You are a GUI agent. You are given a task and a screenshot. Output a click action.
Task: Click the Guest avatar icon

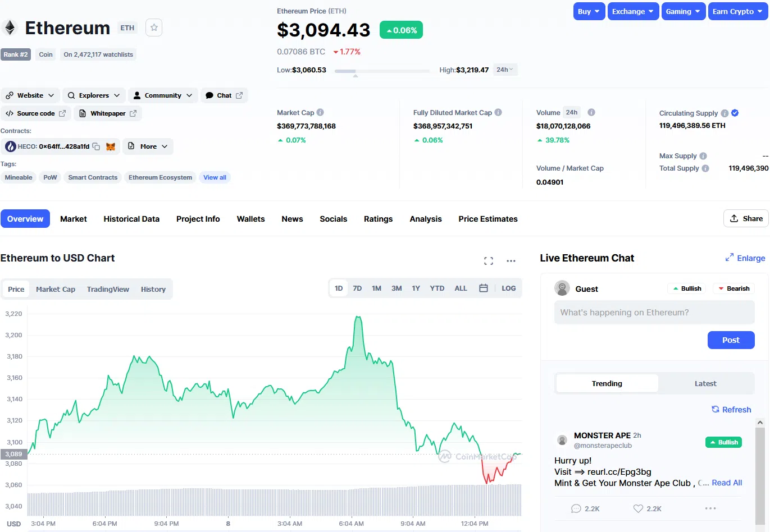562,288
